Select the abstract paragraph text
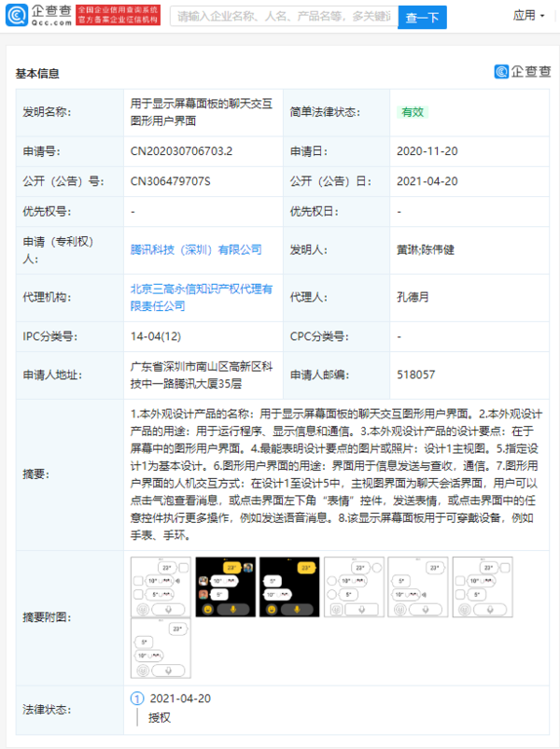This screenshot has width=560, height=749. 336,474
